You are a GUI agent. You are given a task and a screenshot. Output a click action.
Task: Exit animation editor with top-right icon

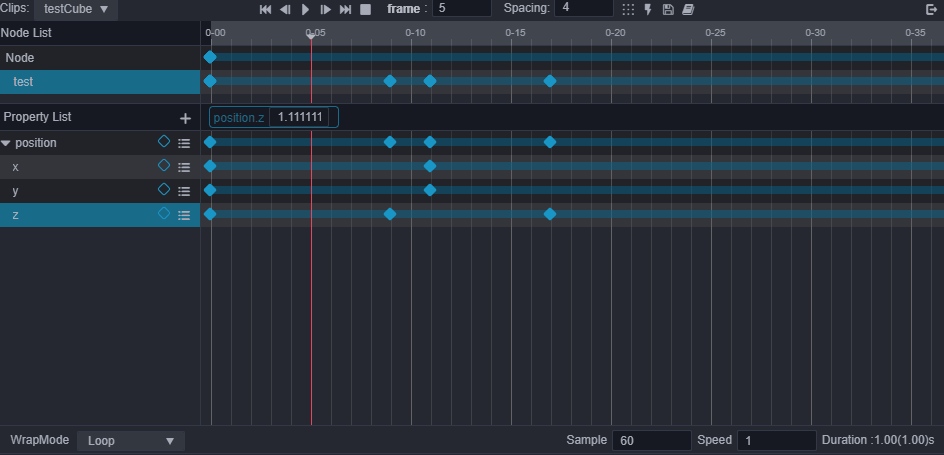pyautogui.click(x=932, y=9)
